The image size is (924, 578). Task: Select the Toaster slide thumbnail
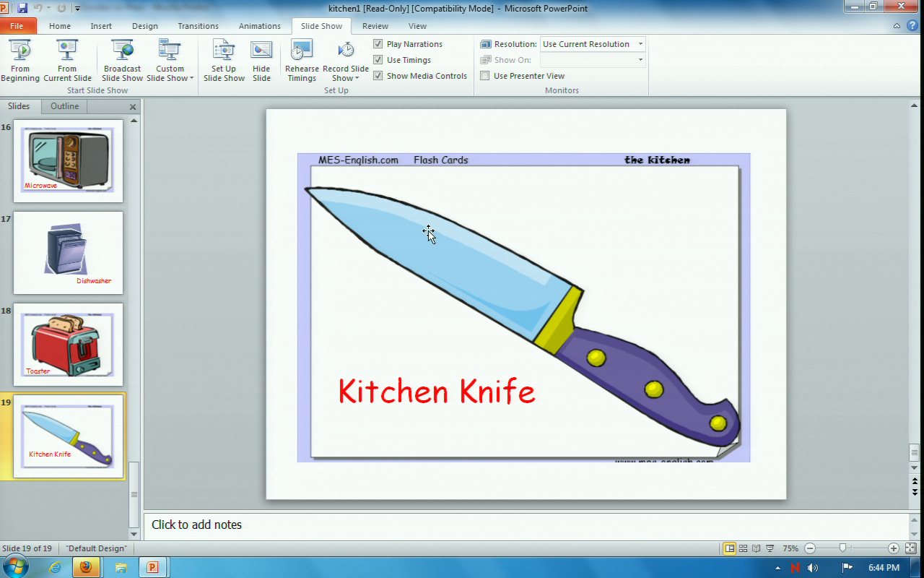68,345
